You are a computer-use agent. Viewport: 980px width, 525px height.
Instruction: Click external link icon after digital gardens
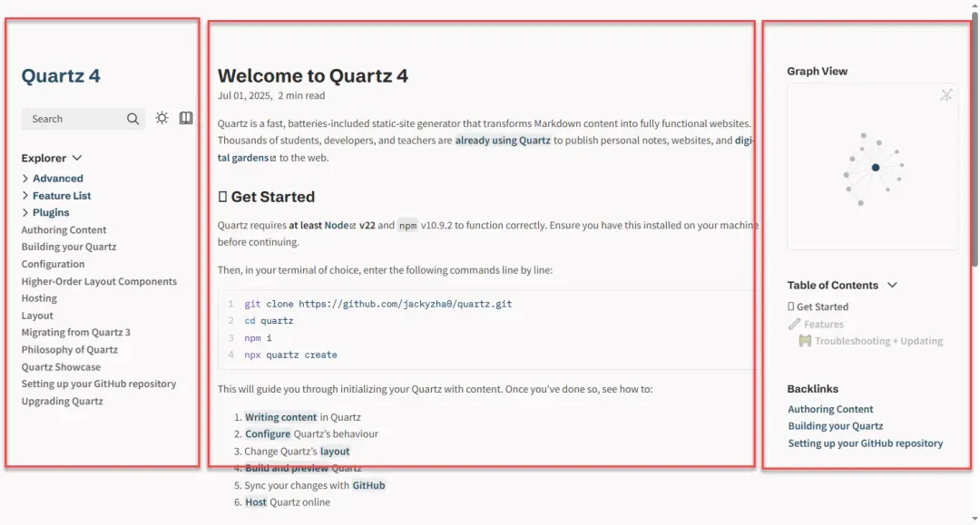(272, 159)
